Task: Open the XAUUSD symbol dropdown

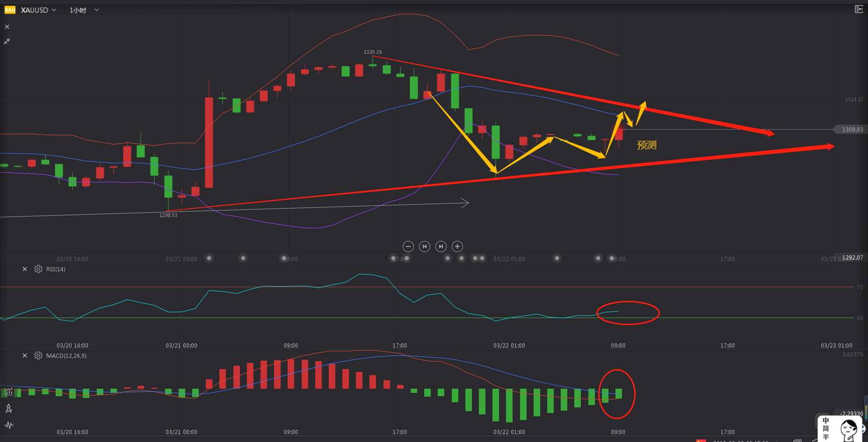Action: point(38,10)
